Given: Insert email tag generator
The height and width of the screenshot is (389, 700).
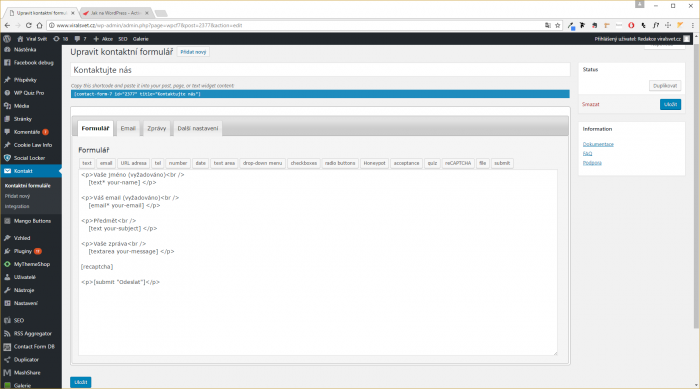Looking at the screenshot, I should point(106,163).
